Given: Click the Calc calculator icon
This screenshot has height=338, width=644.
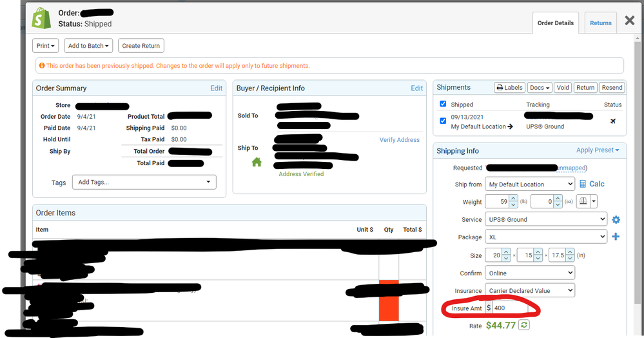Looking at the screenshot, I should (583, 184).
